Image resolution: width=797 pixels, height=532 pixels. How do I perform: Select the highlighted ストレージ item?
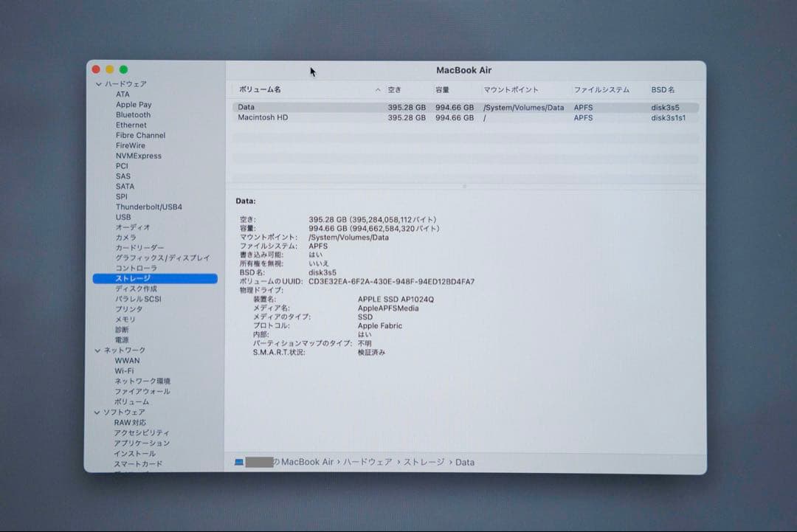click(x=155, y=278)
